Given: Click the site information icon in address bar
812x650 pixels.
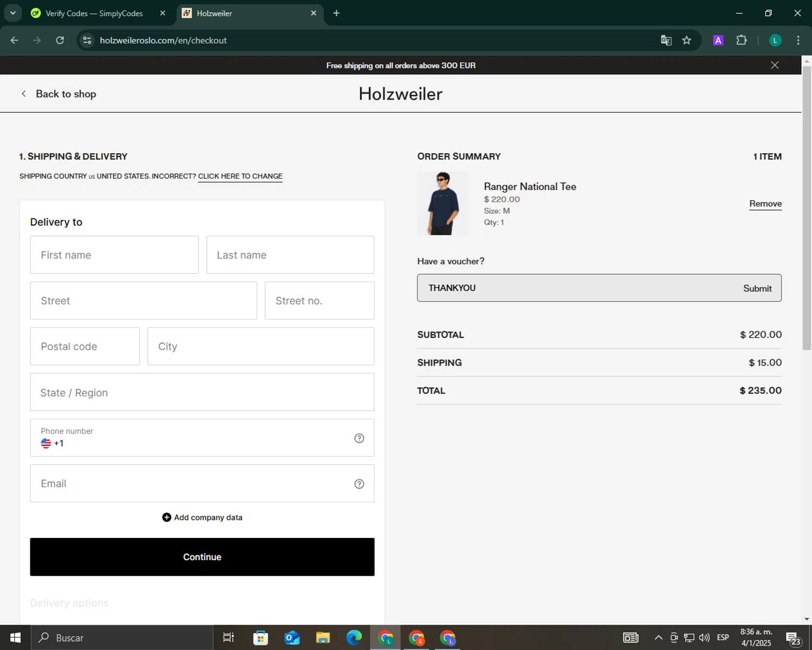Looking at the screenshot, I should tap(87, 40).
